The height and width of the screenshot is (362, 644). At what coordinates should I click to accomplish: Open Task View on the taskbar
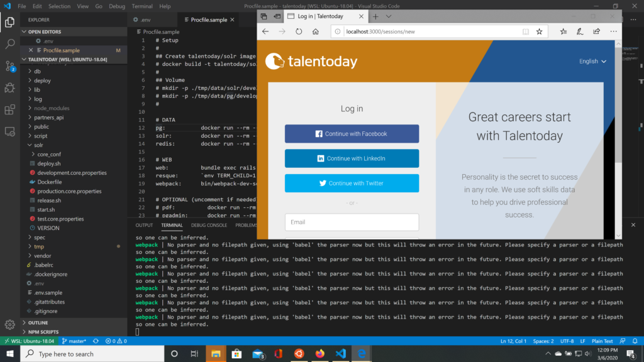click(x=194, y=354)
